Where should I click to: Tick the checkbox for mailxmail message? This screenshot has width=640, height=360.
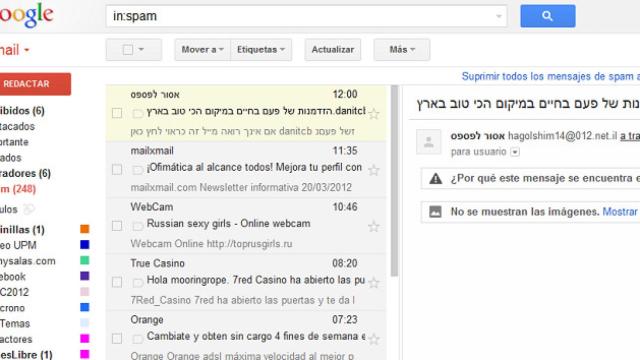[117, 169]
